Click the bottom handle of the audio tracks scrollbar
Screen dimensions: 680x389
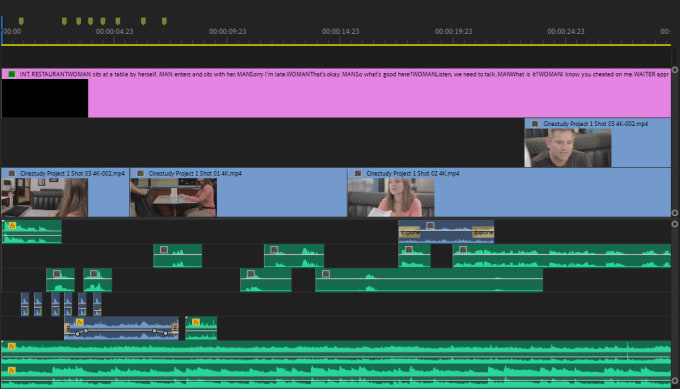point(675,380)
